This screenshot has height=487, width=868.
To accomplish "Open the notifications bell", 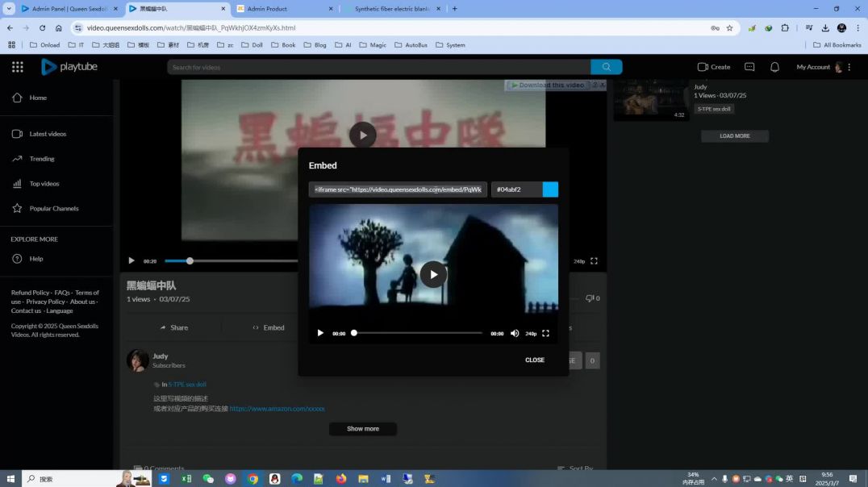I will click(774, 67).
